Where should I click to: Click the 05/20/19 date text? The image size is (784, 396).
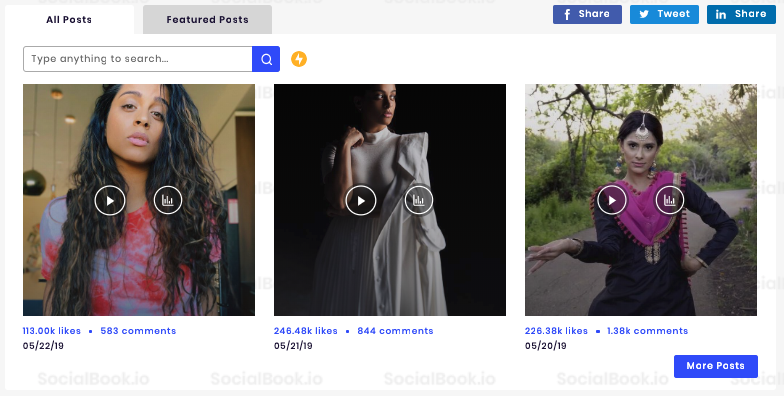[546, 346]
